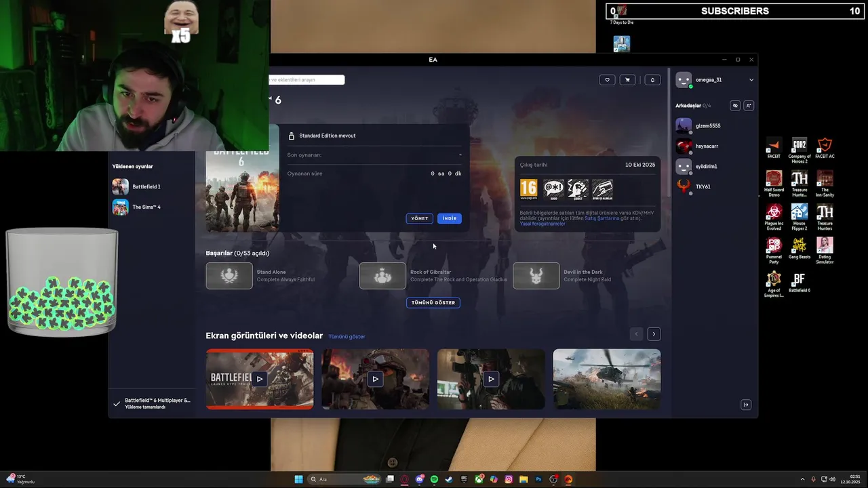
Task: Collapse the friends panel arrow icon
Action: tap(746, 405)
